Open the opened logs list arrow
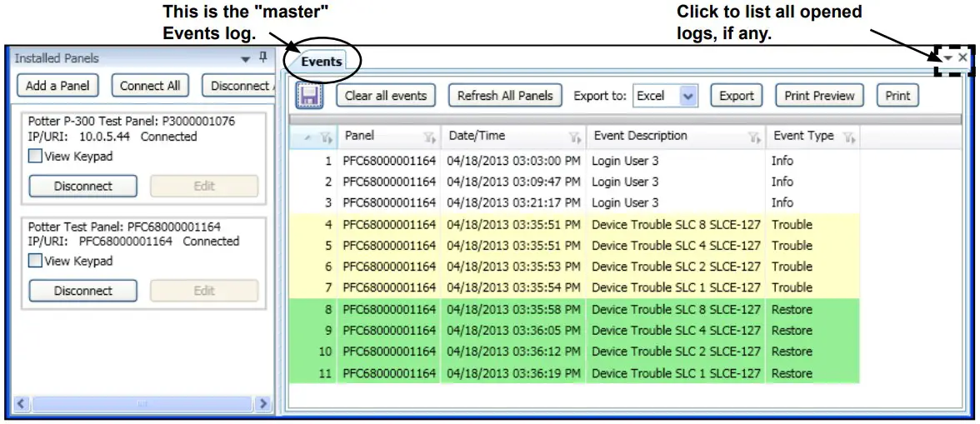Viewport: 980px width, 424px height. point(948,57)
